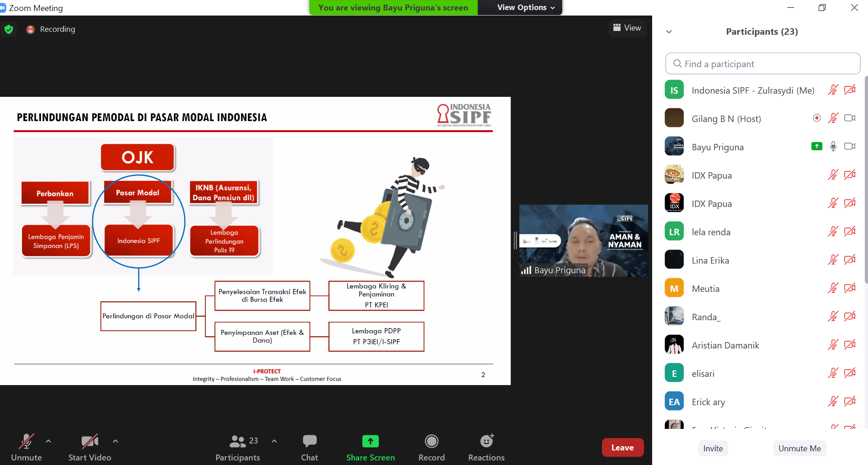The image size is (868, 465).
Task: Click Lina Erika's muted microphone icon
Action: click(833, 260)
